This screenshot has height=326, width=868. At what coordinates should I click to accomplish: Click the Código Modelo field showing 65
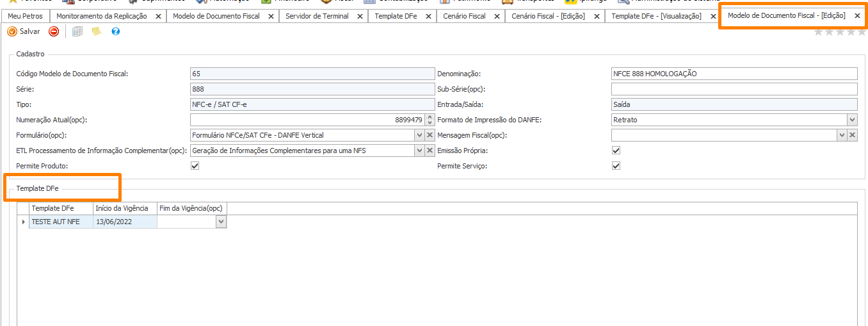pos(312,74)
